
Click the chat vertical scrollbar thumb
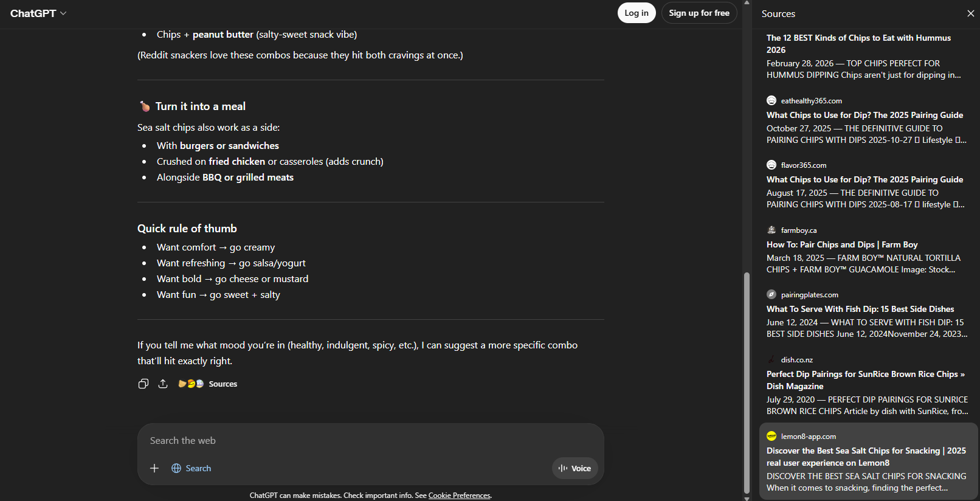pos(747,383)
